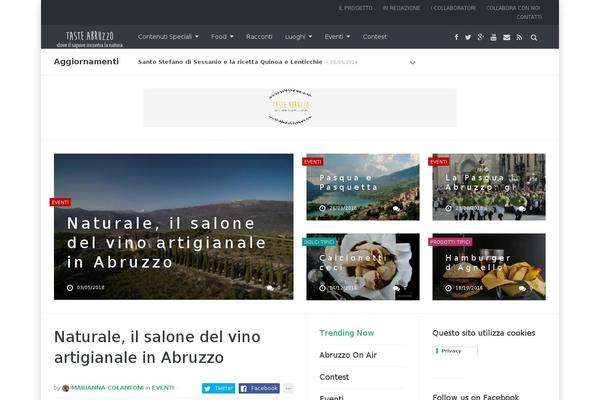
Task: Open the Twitter icon in header
Action: (x=468, y=37)
